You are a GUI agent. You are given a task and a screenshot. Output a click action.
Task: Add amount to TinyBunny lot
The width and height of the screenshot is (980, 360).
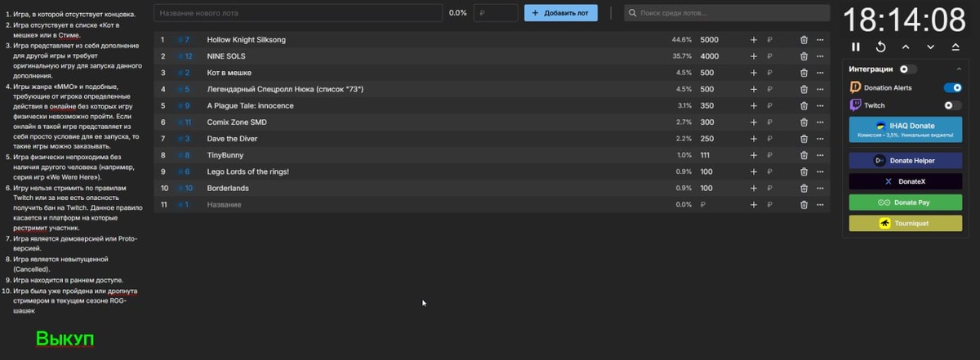click(754, 155)
